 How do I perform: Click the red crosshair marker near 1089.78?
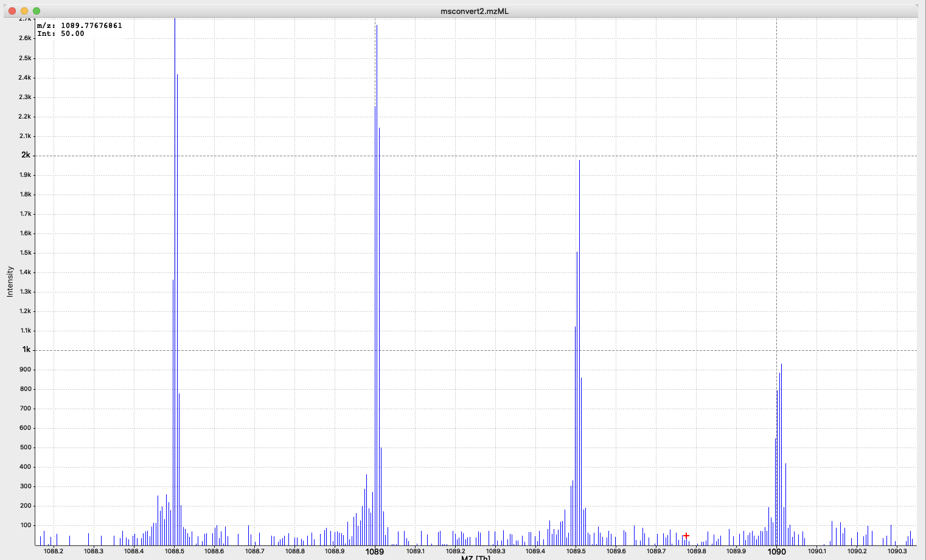pyautogui.click(x=686, y=536)
